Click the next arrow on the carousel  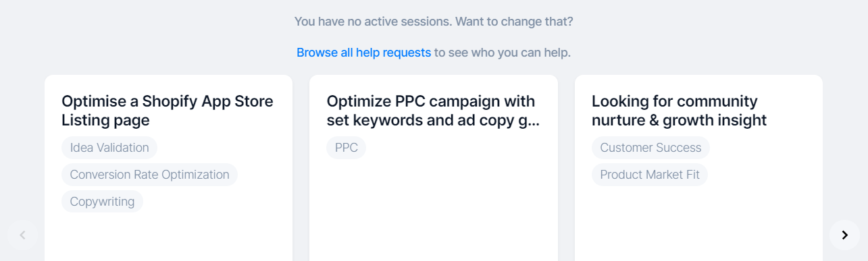pos(844,235)
